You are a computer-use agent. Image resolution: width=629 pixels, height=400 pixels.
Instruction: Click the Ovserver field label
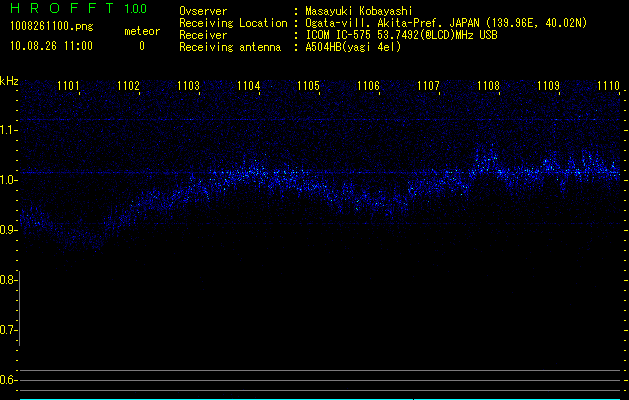click(203, 11)
